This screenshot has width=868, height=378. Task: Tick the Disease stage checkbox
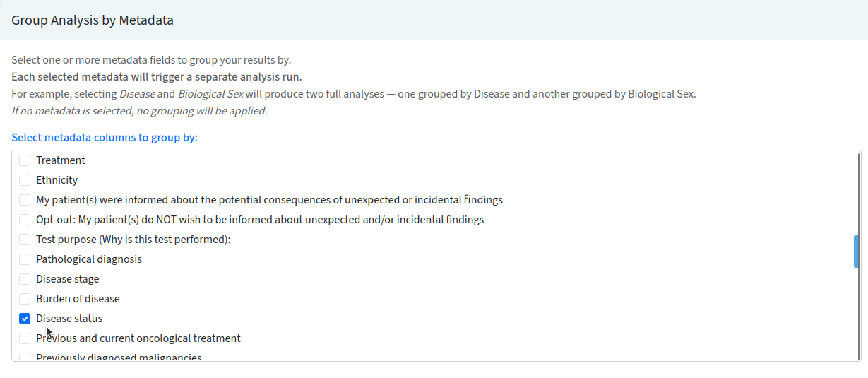[x=25, y=279]
